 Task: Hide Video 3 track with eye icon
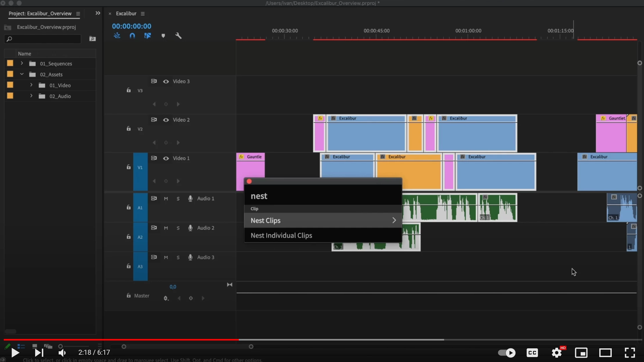(166, 81)
